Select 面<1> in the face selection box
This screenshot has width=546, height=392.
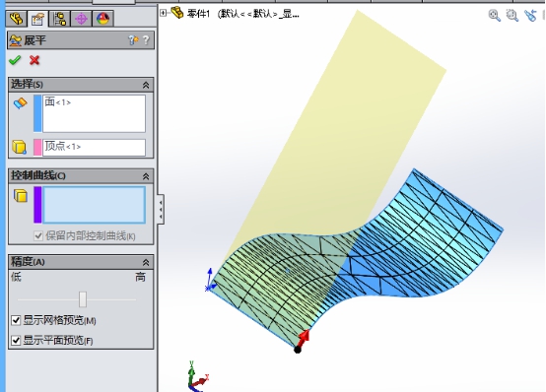[58, 102]
